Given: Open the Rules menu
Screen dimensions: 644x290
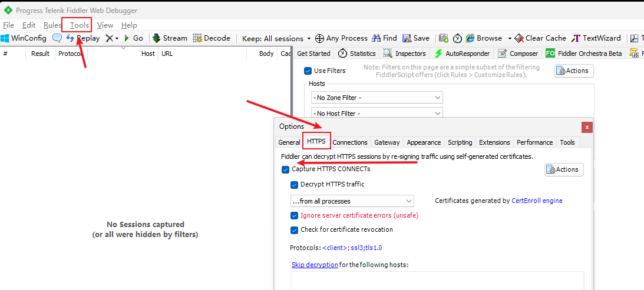Looking at the screenshot, I should (52, 25).
